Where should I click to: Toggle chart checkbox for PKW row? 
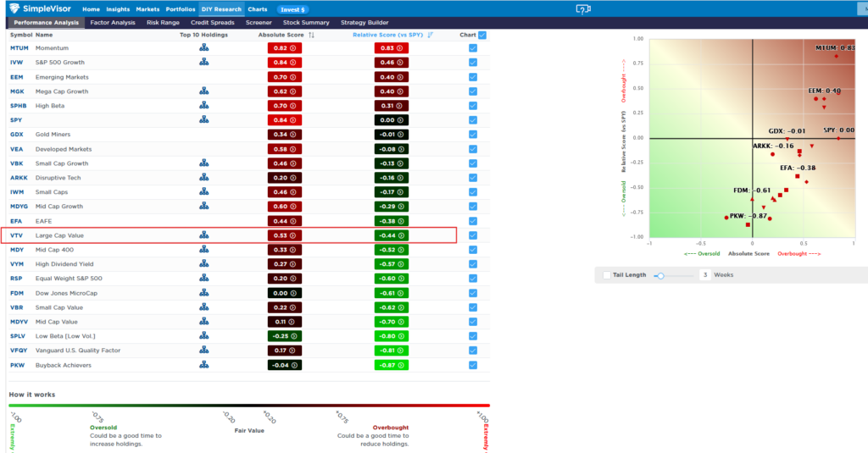point(473,365)
